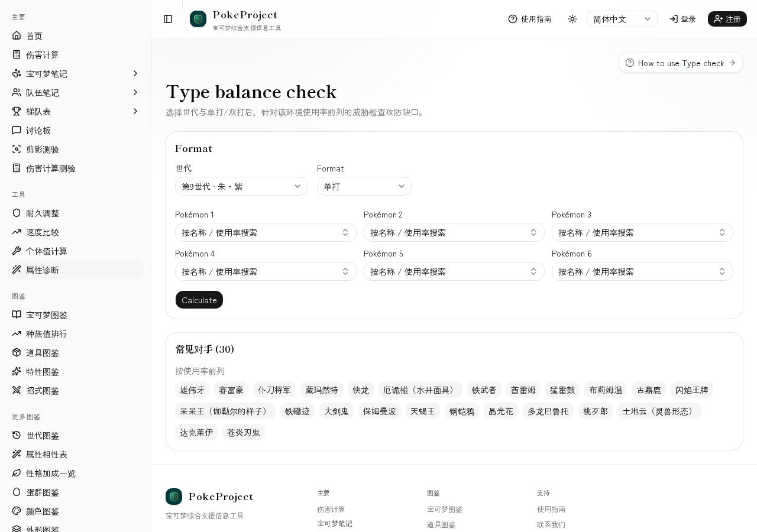This screenshot has width=757, height=532.
Task: Click the box icon beside 道具图鉴
Action: (17, 352)
